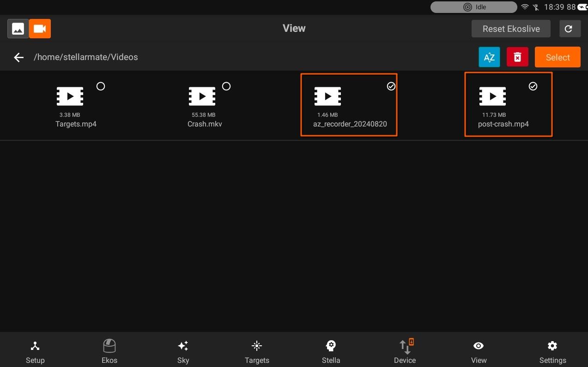Delete selected files with red trash icon
Viewport: 588px width, 367px height.
(x=517, y=57)
